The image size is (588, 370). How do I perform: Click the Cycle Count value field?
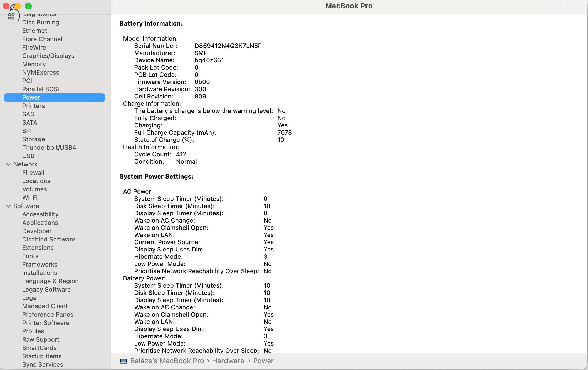[181, 154]
